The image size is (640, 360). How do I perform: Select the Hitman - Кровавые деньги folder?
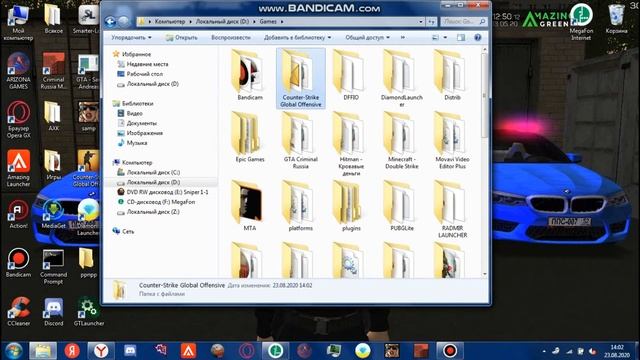coord(351,144)
